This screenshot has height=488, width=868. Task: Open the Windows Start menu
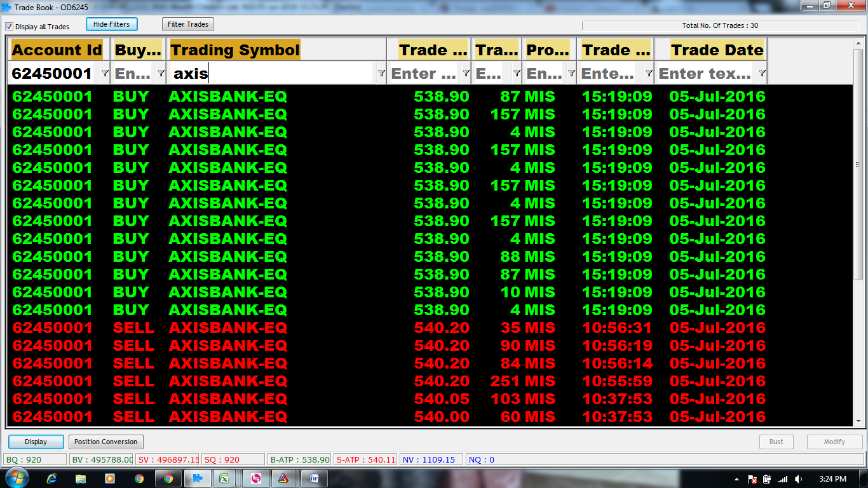16,478
